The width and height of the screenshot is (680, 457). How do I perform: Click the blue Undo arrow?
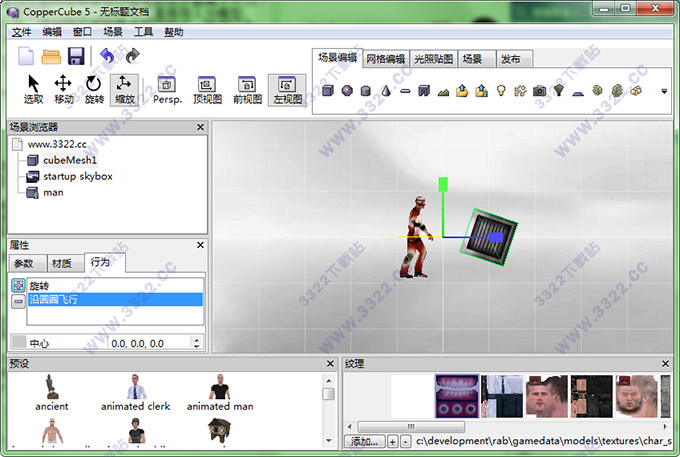point(107,56)
